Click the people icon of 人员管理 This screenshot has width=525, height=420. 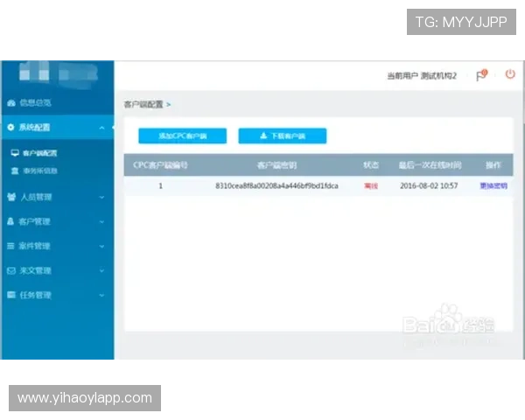pos(11,197)
